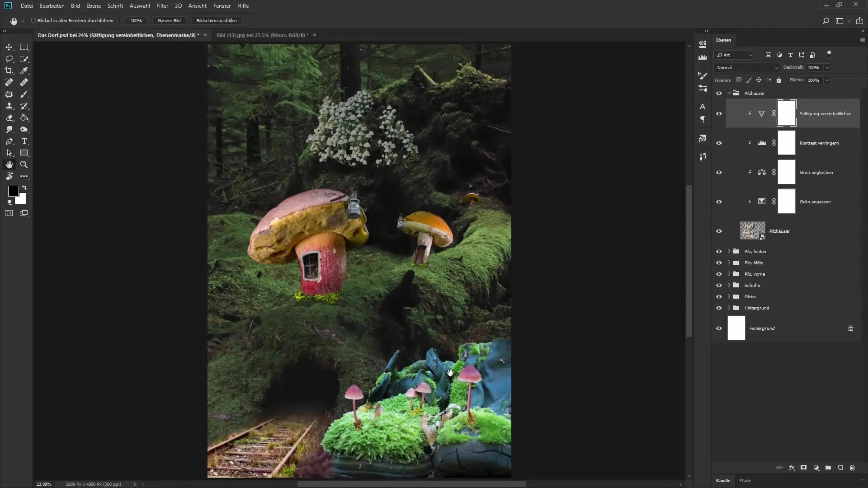Delete the selected layer via trash icon

point(852,468)
